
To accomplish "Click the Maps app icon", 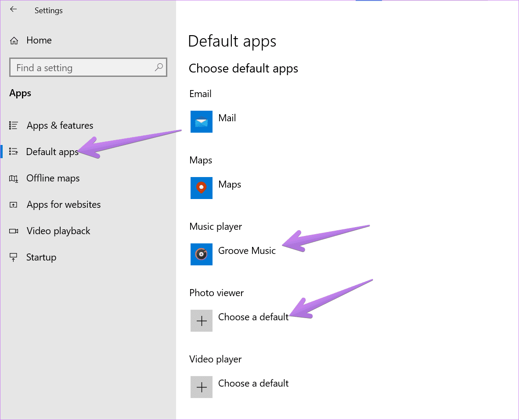I will (202, 188).
